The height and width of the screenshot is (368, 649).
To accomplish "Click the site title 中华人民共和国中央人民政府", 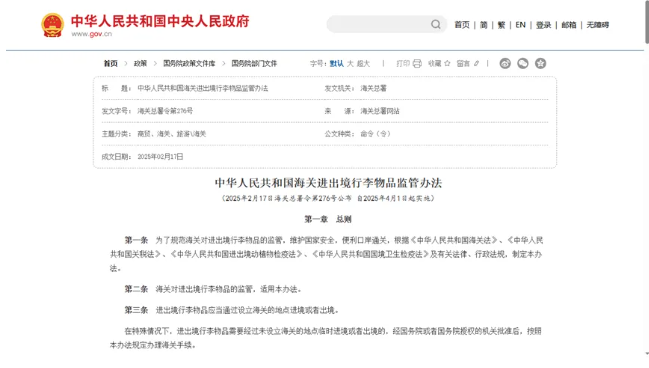I will pyautogui.click(x=160, y=21).
